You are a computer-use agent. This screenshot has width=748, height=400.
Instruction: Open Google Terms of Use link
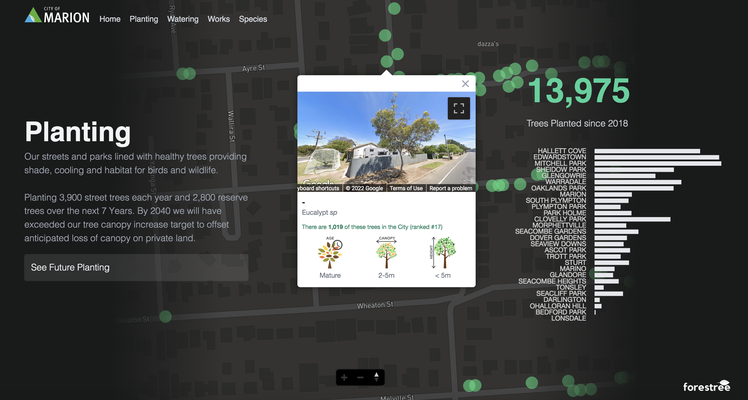(x=406, y=188)
